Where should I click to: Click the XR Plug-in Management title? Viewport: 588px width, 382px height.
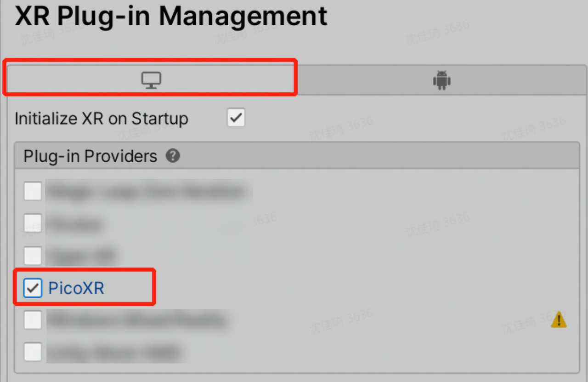click(x=171, y=16)
